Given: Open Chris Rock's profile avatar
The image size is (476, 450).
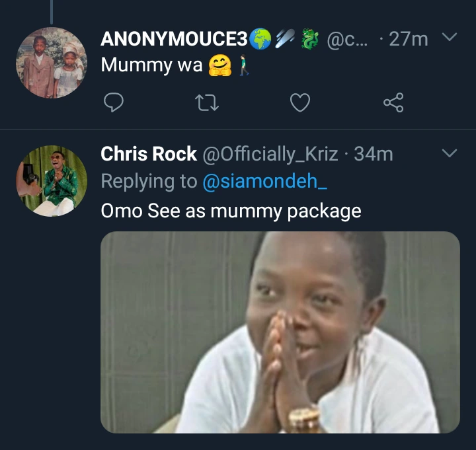Looking at the screenshot, I should (x=51, y=180).
